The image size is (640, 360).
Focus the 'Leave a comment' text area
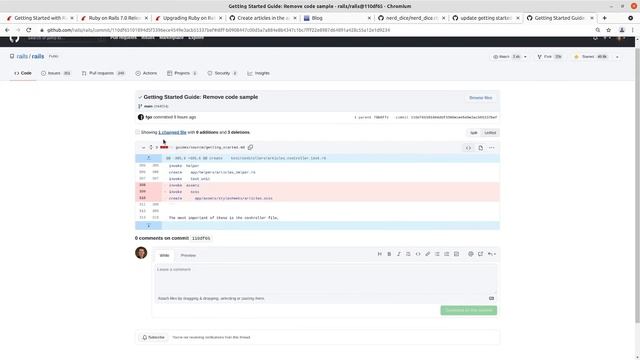click(x=326, y=280)
